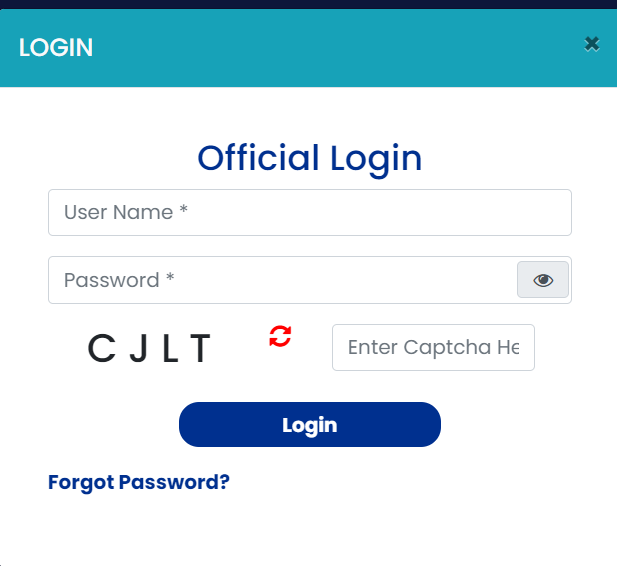This screenshot has height=566, width=617.
Task: Close the LOGIN dialog with the X icon
Action: pyautogui.click(x=592, y=43)
